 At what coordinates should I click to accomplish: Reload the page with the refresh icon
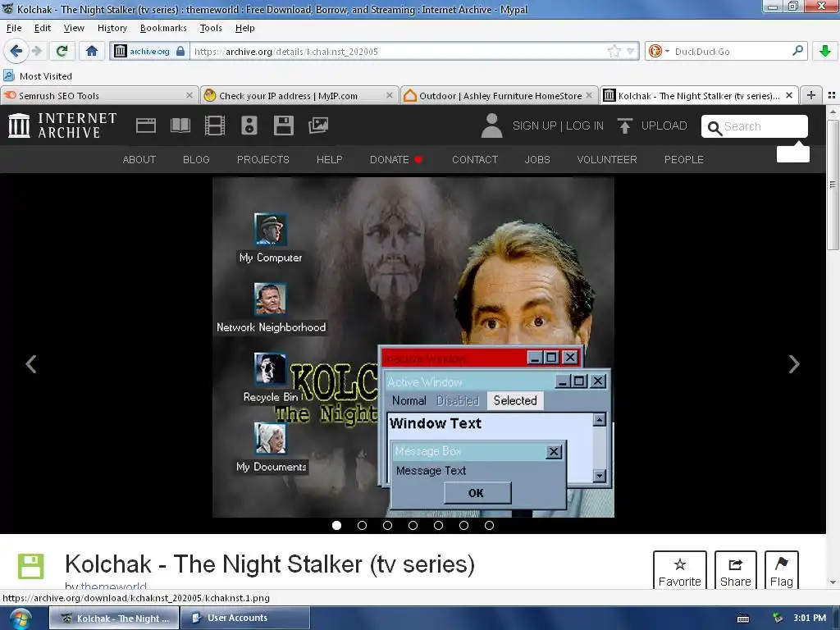62,51
